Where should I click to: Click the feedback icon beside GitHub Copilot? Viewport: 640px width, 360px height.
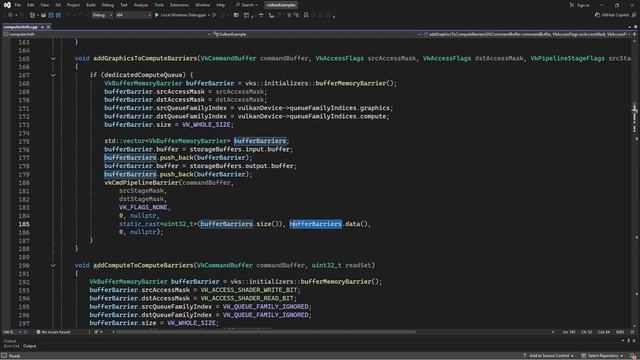click(x=634, y=15)
